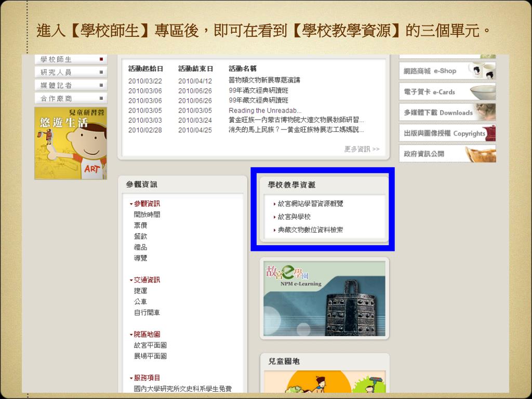Open the 兒童園地 illustration
Viewport: 532px width, 399px height.
[325, 382]
